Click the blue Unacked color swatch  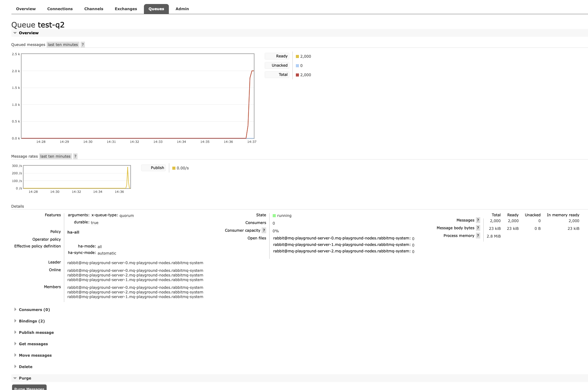tap(297, 66)
